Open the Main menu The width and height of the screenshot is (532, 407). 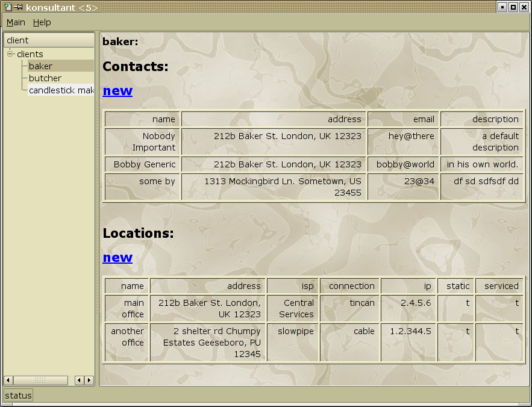point(16,22)
